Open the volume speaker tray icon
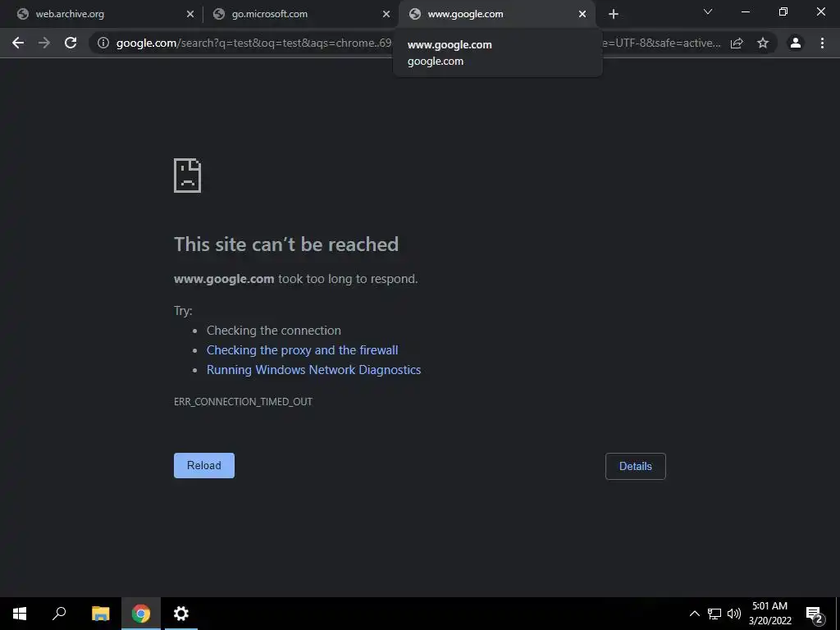The image size is (840, 630). coord(734,614)
